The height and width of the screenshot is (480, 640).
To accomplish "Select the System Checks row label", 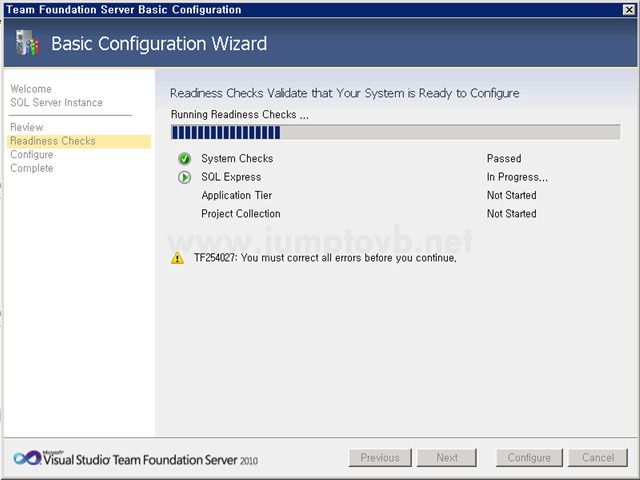I will pos(237,158).
